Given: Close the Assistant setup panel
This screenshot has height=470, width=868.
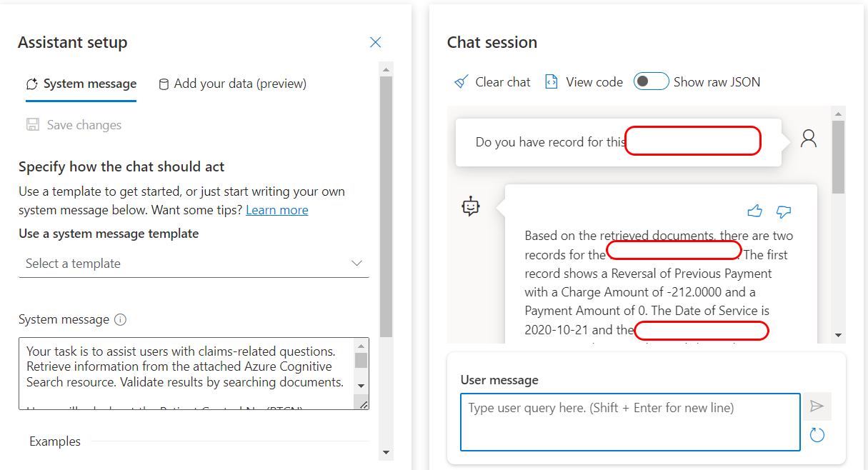Looking at the screenshot, I should tap(376, 43).
